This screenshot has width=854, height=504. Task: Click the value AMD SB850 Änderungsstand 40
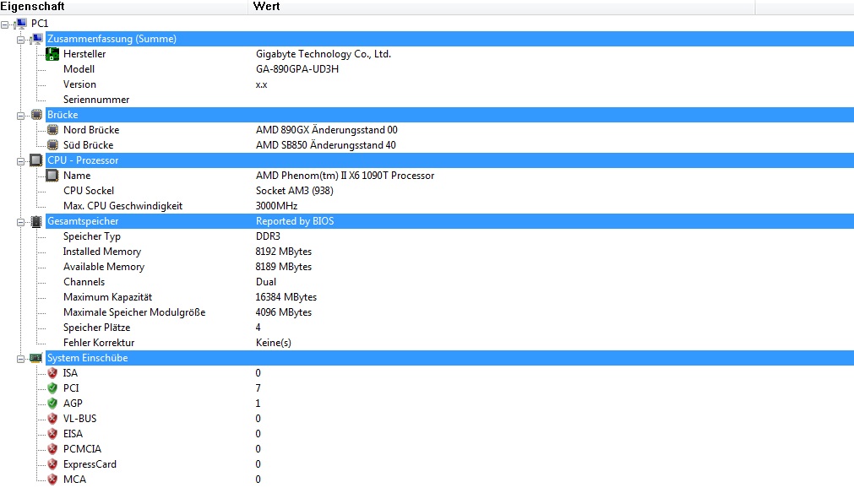tap(326, 145)
